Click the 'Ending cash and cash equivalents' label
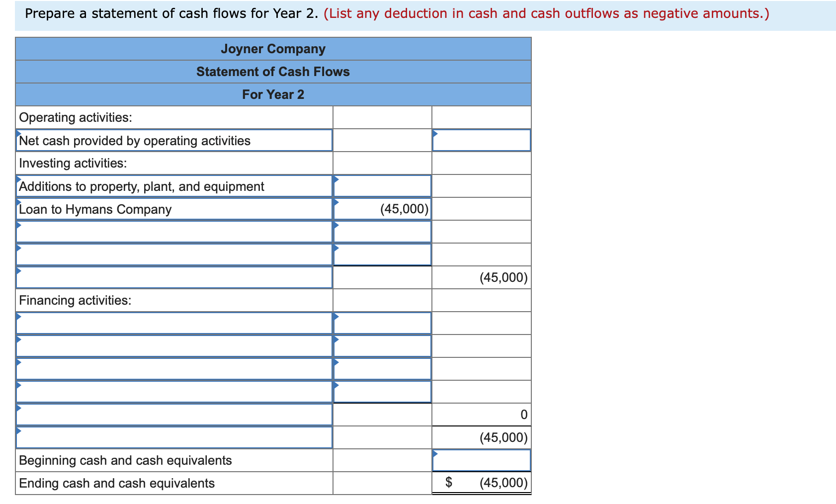 pos(117,483)
